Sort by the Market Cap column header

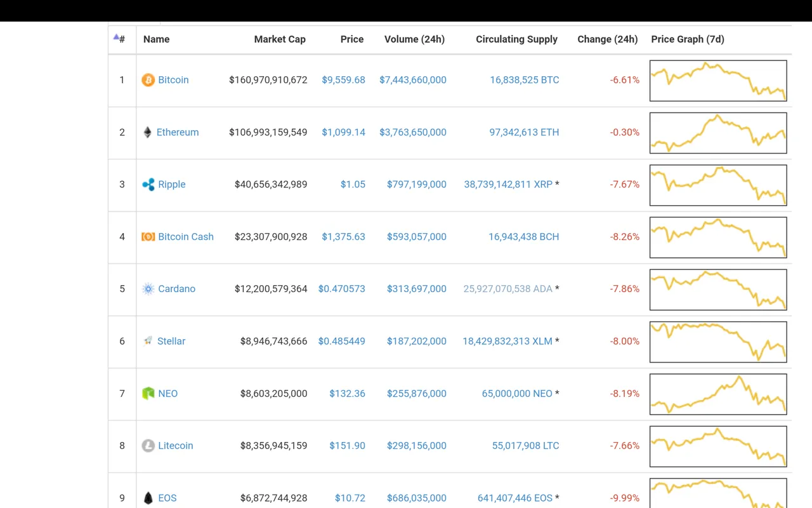(x=280, y=39)
